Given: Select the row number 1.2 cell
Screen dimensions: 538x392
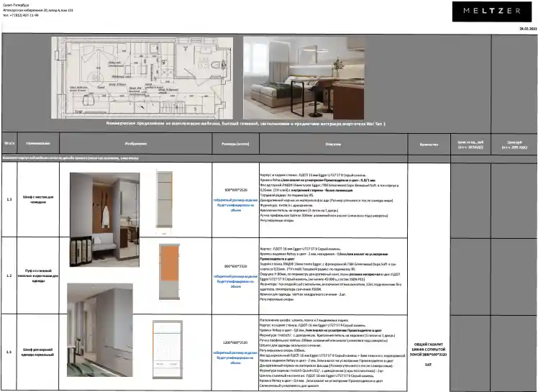Looking at the screenshot, I should click(9, 275).
